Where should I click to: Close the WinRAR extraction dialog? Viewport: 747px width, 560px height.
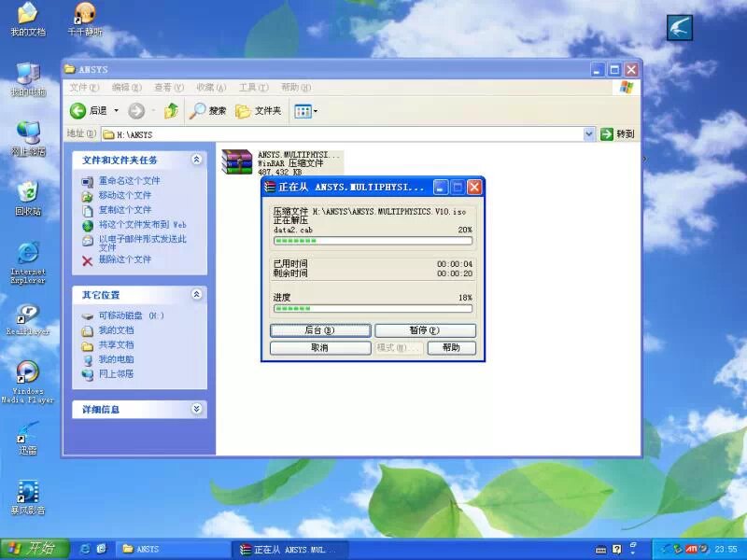[x=474, y=188]
